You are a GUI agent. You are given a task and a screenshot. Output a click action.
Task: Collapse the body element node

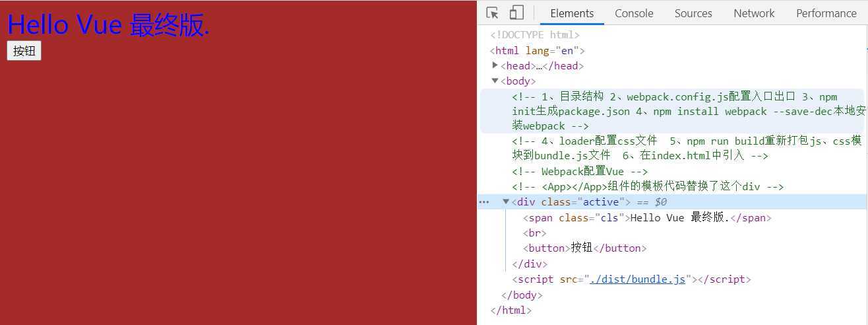495,81
